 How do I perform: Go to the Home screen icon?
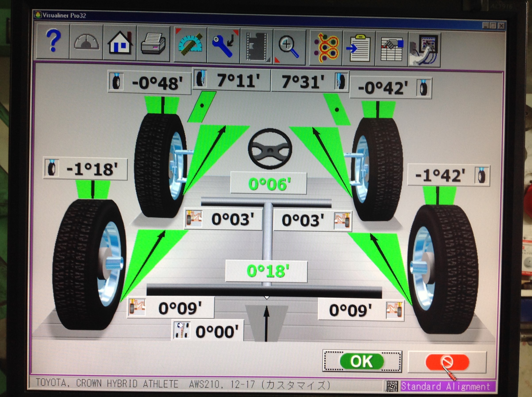[120, 43]
